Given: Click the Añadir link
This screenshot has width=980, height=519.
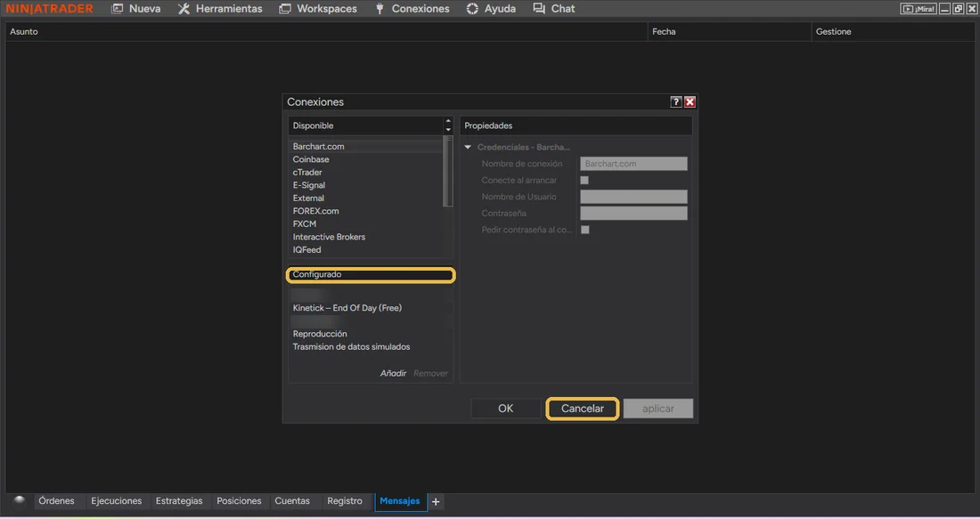Looking at the screenshot, I should point(393,373).
